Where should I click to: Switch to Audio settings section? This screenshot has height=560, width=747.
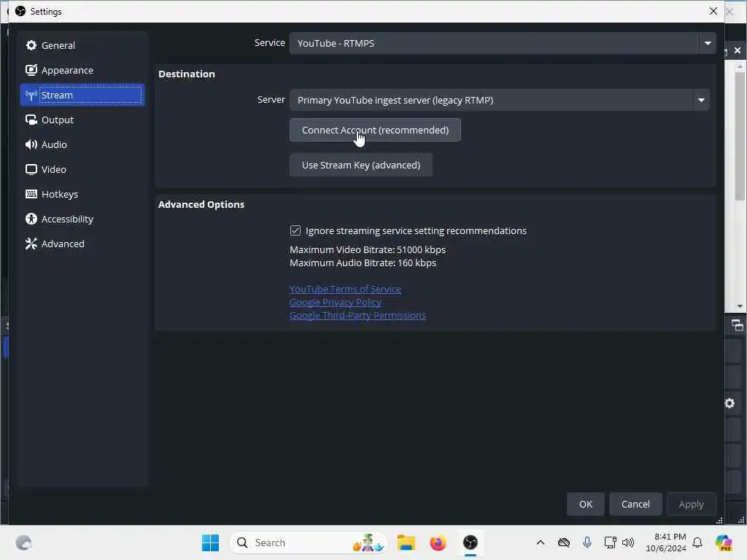tap(82, 144)
